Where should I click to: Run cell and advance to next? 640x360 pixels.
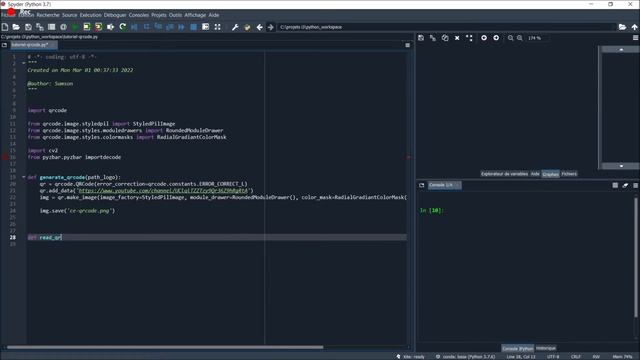98,27
